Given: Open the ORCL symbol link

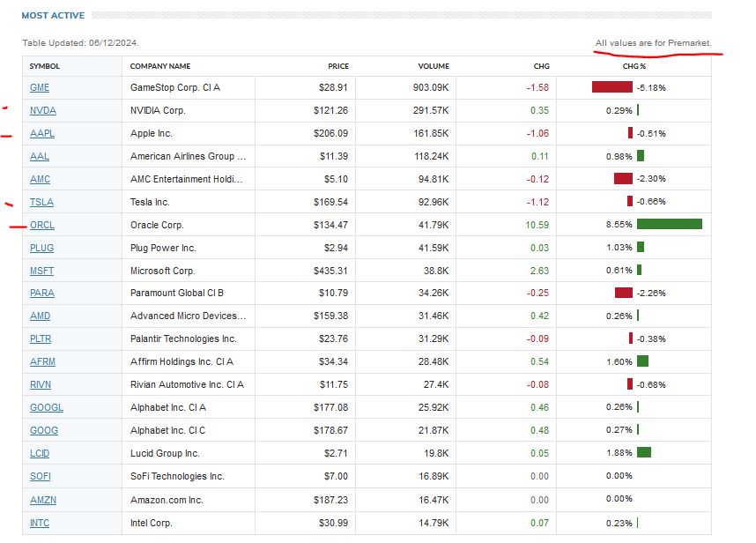Looking at the screenshot, I should pos(42,225).
